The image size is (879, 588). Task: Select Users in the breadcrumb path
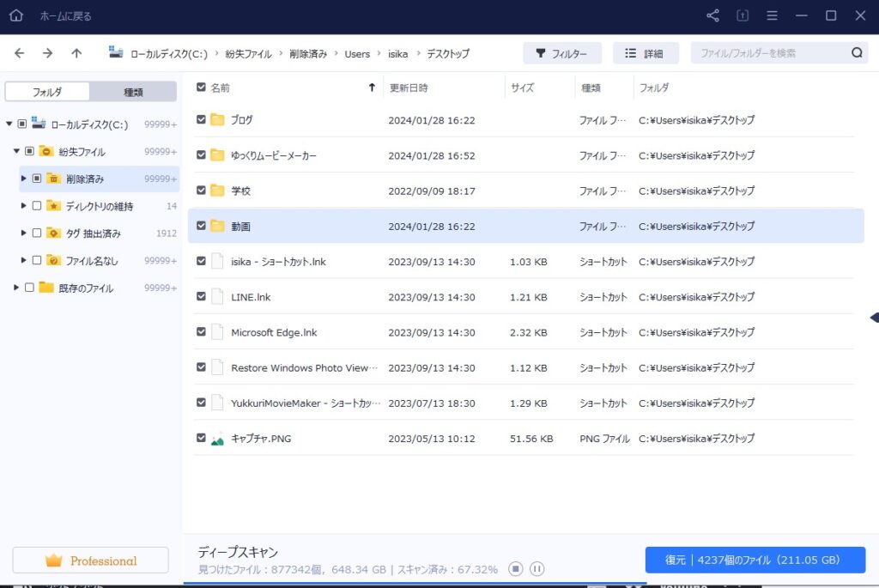point(357,54)
